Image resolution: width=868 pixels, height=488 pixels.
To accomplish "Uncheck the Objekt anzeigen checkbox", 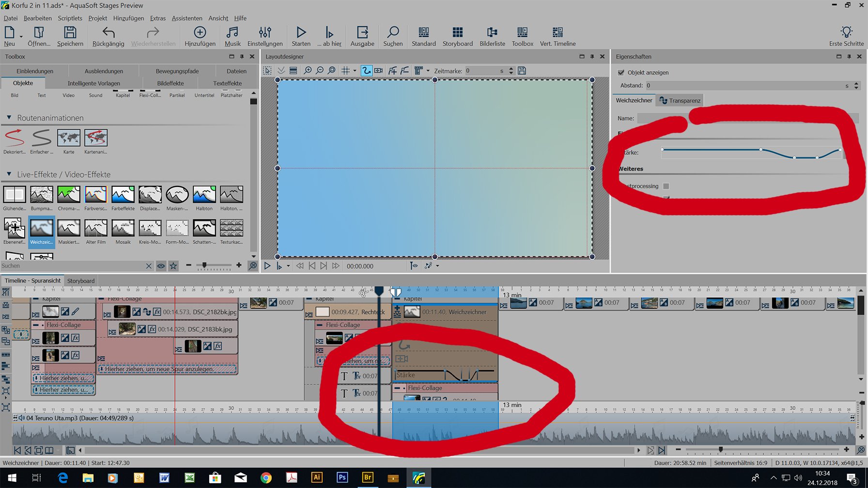I will coord(621,73).
